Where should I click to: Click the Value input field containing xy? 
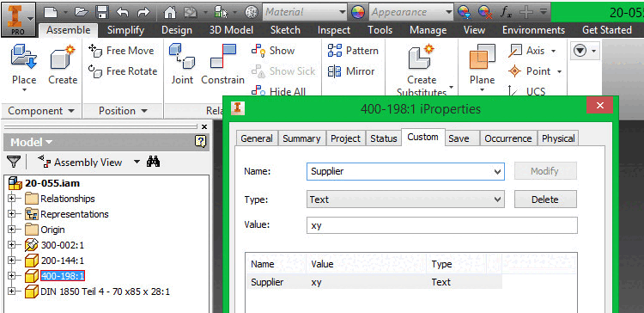(442, 225)
